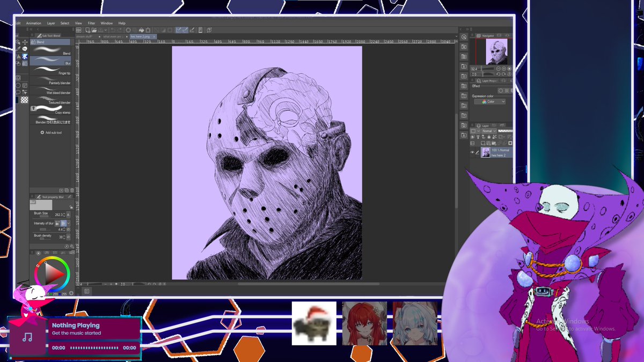Click the Copy stamp reference icon
644x362 pixels.
pos(33,108)
